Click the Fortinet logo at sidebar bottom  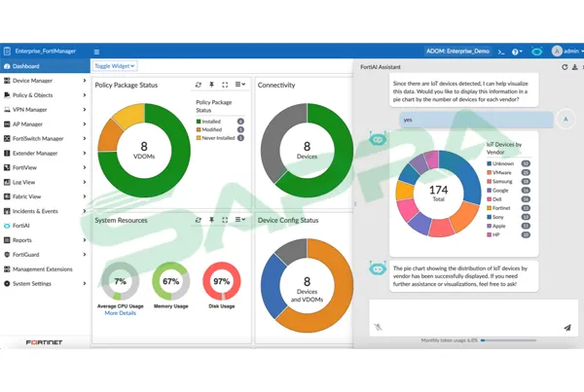tap(44, 342)
